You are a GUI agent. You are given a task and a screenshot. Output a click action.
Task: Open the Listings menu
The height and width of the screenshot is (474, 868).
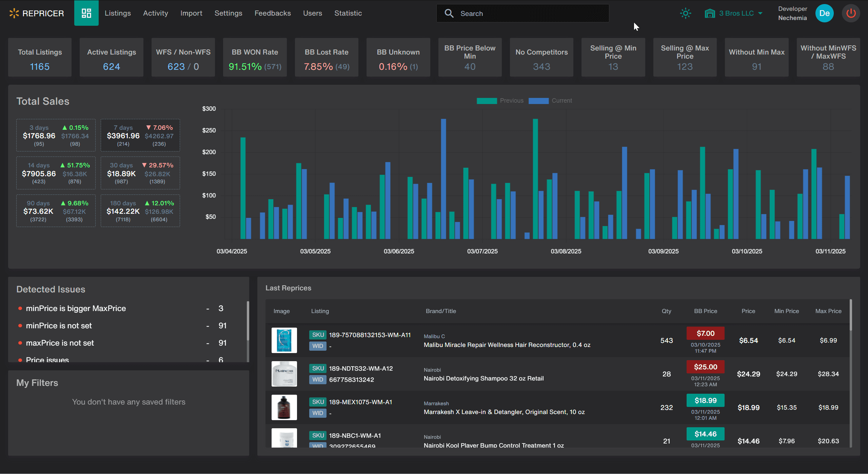(118, 13)
